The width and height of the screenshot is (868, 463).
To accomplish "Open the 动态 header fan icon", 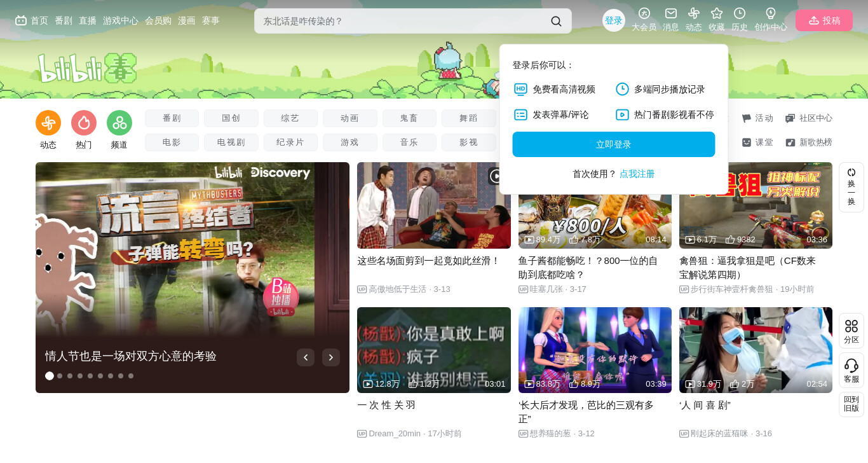I will coord(694,13).
